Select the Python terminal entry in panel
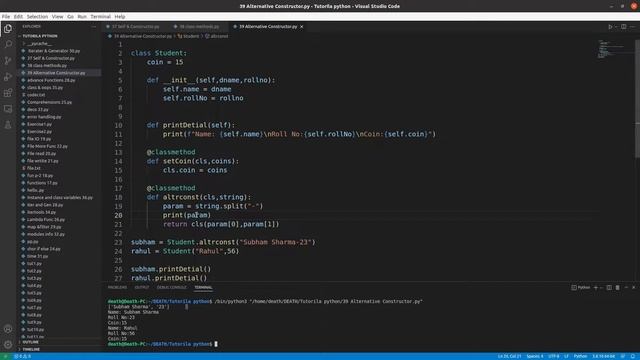 pos(580,287)
